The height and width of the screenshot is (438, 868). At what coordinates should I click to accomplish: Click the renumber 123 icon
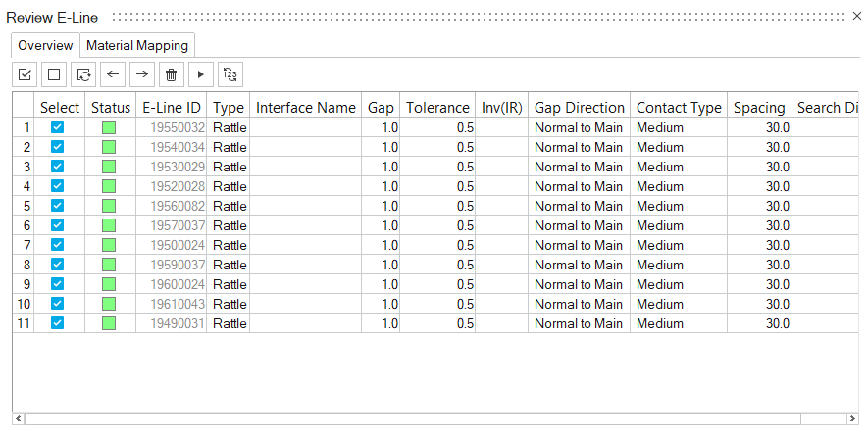[x=230, y=73]
